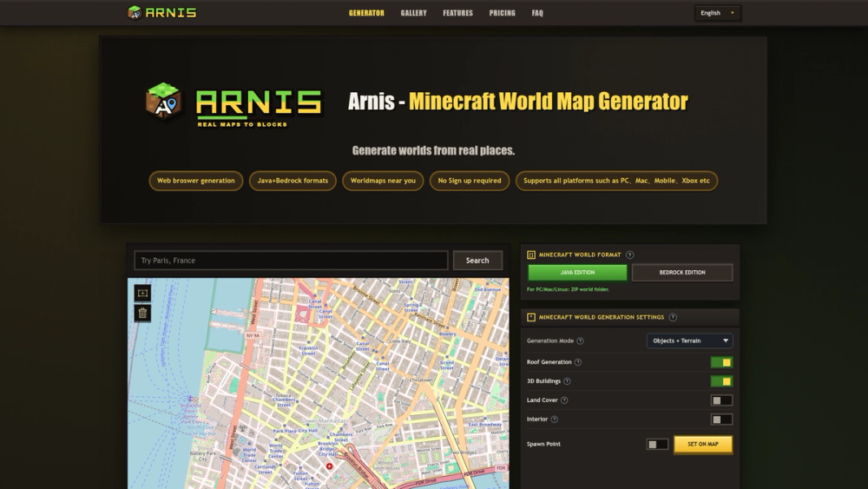This screenshot has height=489, width=868.
Task: Open help icon next to Minecraft World Format
Action: point(629,254)
